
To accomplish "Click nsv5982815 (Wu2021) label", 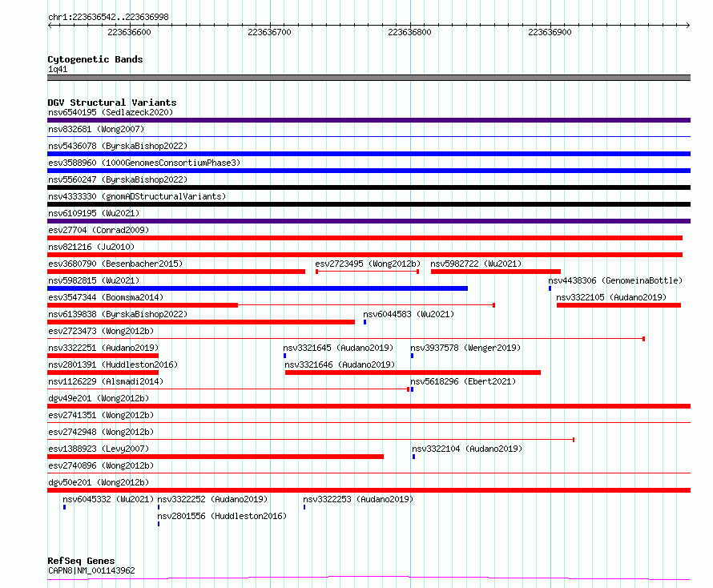I will (94, 280).
